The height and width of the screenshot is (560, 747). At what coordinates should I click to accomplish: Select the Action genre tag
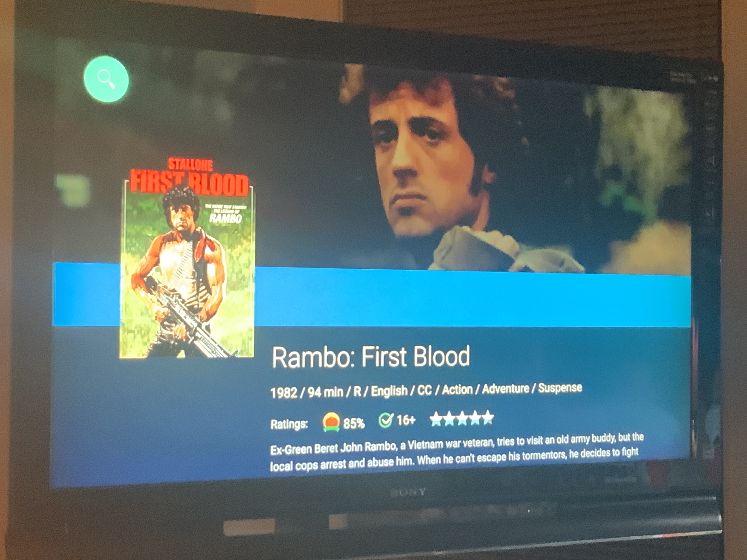click(457, 389)
